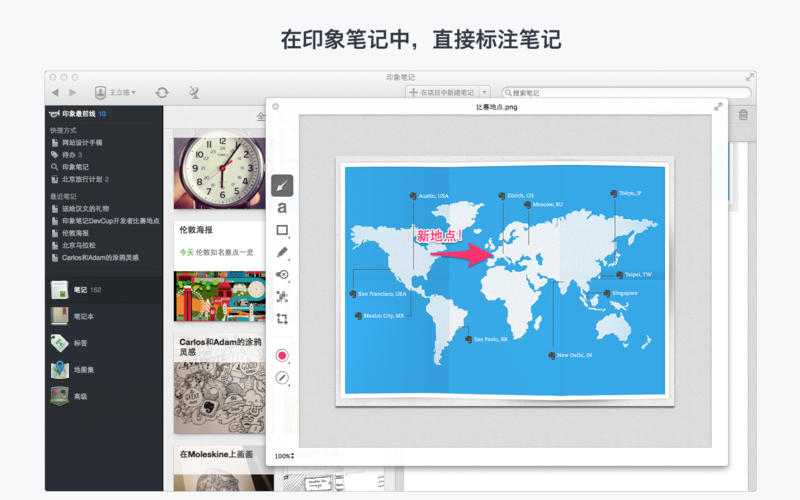800x500 pixels.
Task: Open 笔记本 notebooks in sidebar
Action: [82, 316]
